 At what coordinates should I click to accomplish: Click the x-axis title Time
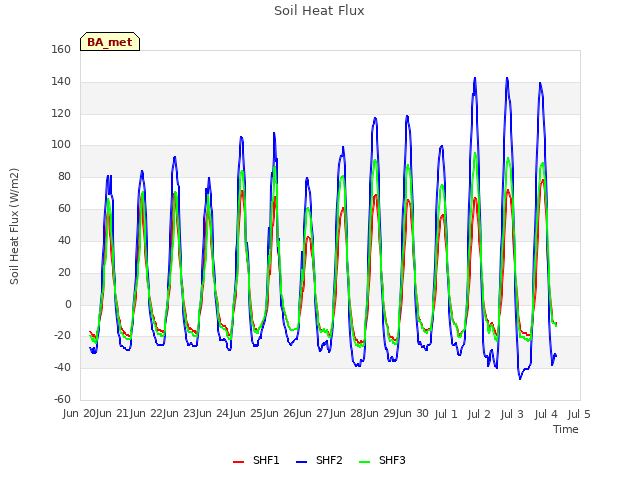[x=566, y=429]
